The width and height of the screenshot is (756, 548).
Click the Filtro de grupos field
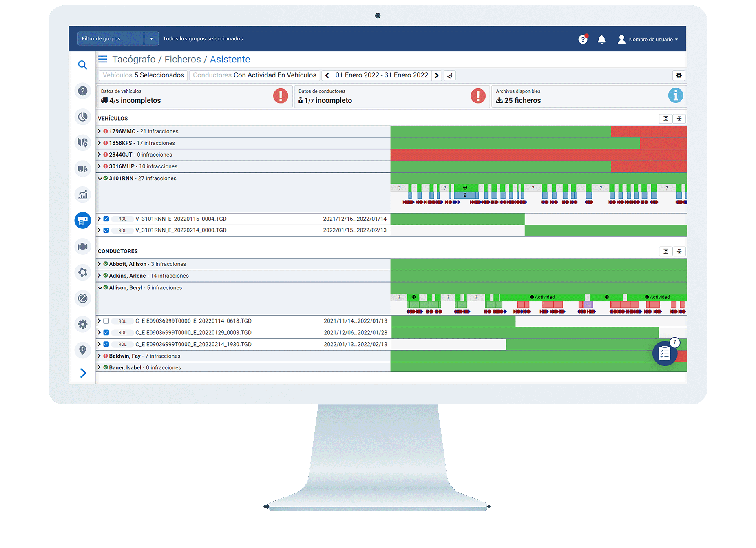pyautogui.click(x=111, y=39)
